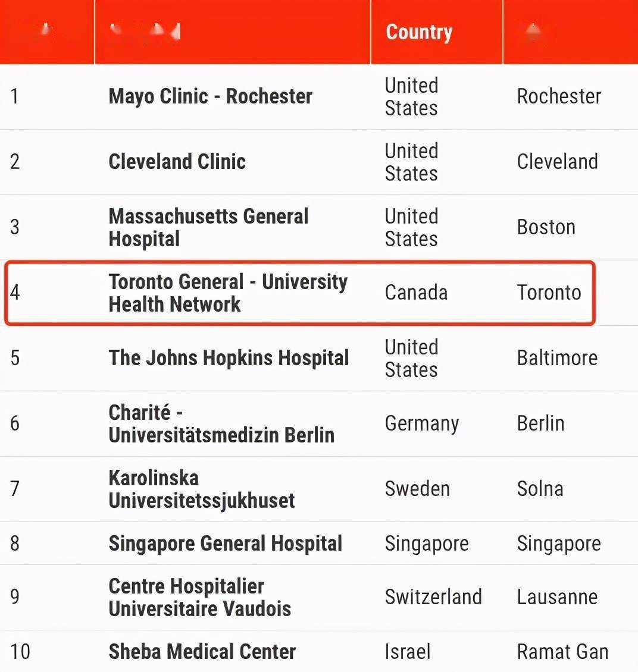Click the blurred city column header
Viewport: 638px width, 672px height.
[570, 32]
